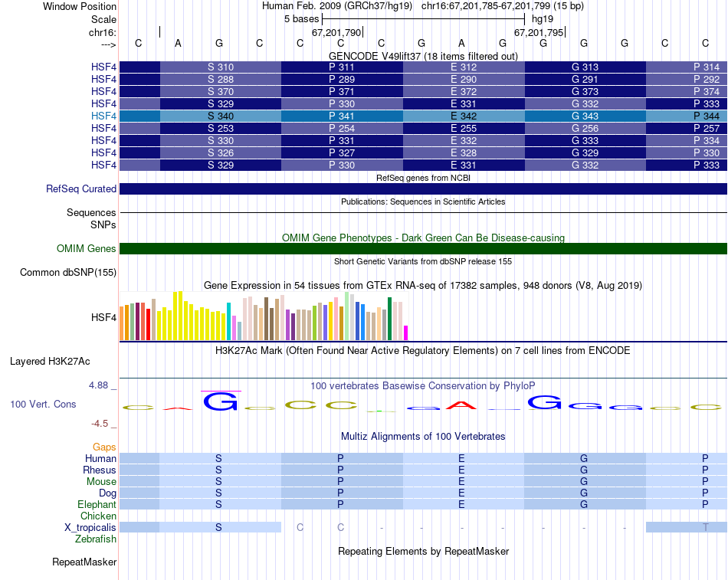Click the Elephant species label
Screen dimensions: 728x580
[x=97, y=505]
